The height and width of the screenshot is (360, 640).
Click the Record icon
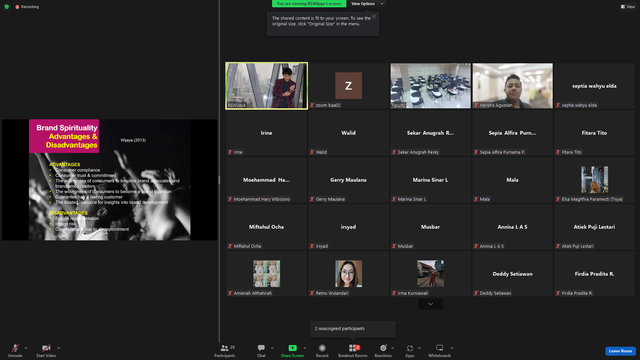pyautogui.click(x=322, y=348)
